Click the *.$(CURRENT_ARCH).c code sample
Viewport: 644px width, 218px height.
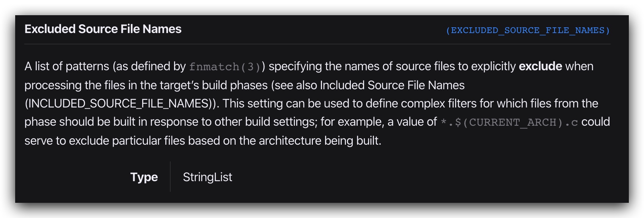[x=509, y=122]
